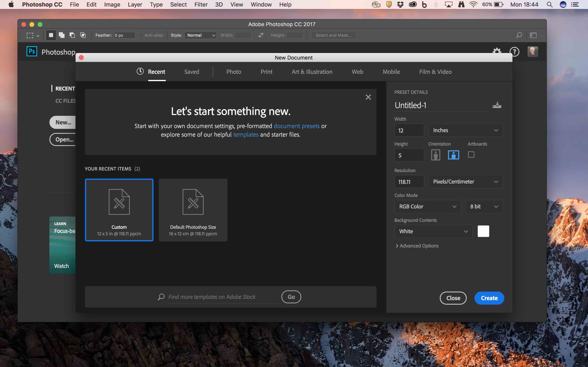Screen dimensions: 588x367
Task: Click the swap width and height icon
Action: (x=260, y=35)
